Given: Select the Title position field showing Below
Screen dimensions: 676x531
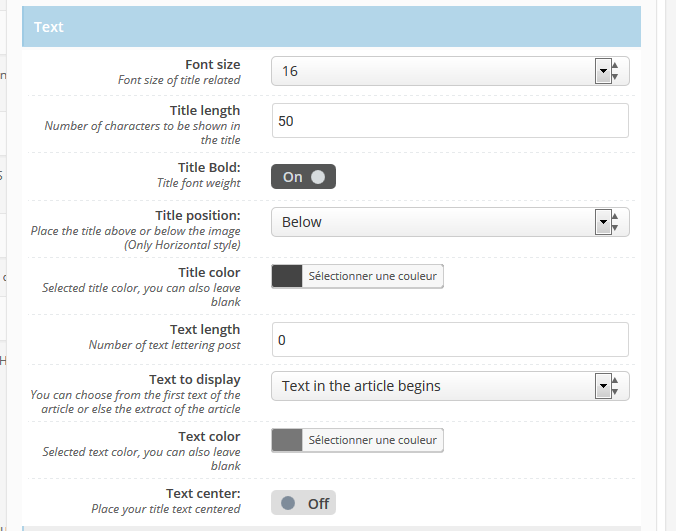Looking at the screenshot, I should tap(450, 222).
